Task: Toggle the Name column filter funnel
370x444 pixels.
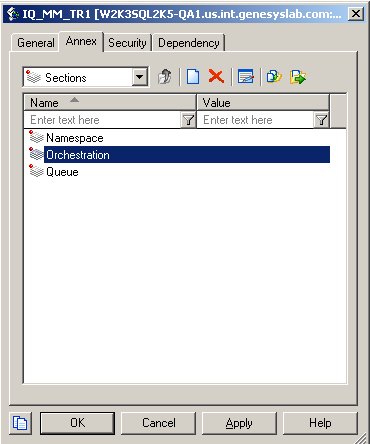Action: click(188, 120)
